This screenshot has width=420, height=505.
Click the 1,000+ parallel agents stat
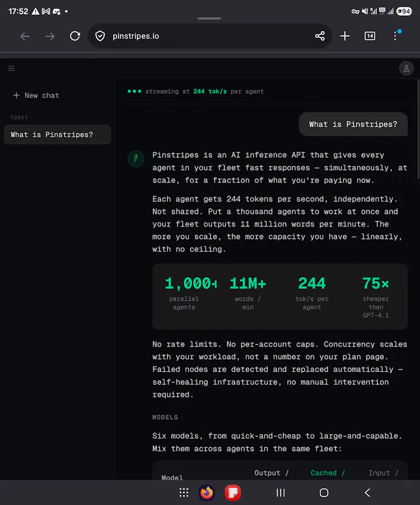point(191,293)
